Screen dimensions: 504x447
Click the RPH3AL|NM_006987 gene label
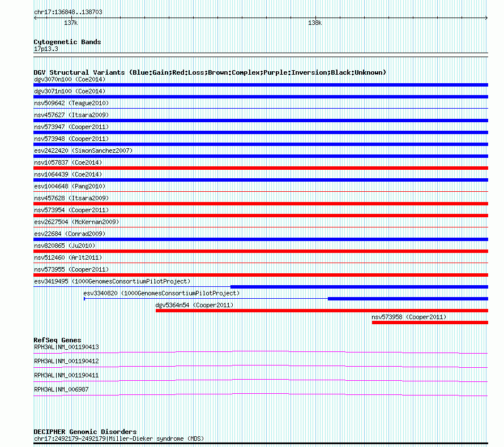(61, 389)
